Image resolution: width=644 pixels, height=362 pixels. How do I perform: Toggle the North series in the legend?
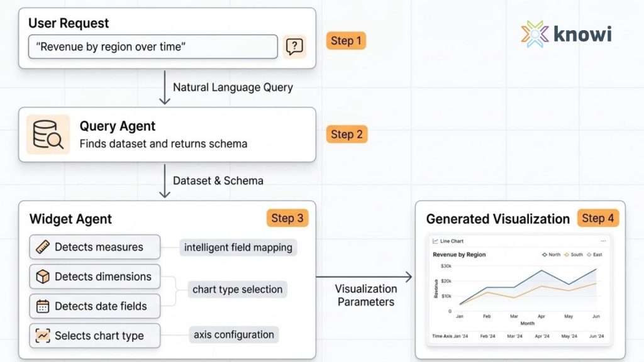(546, 255)
